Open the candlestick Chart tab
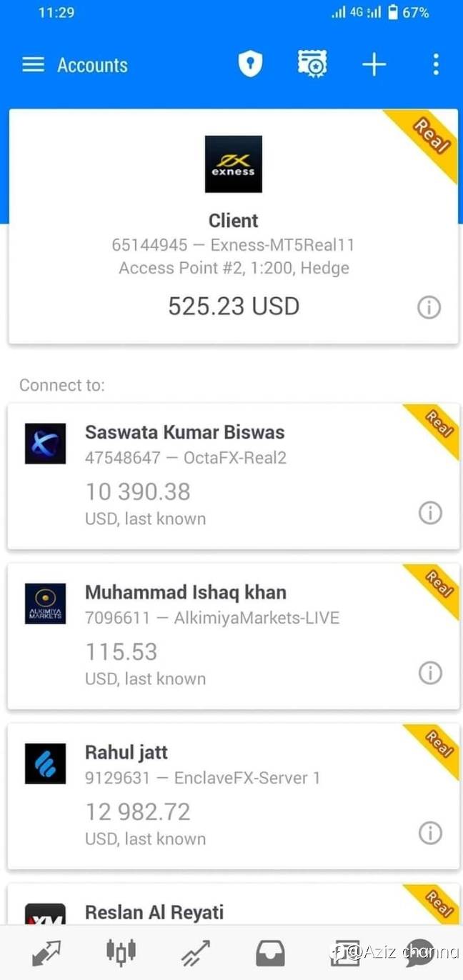 (x=121, y=952)
